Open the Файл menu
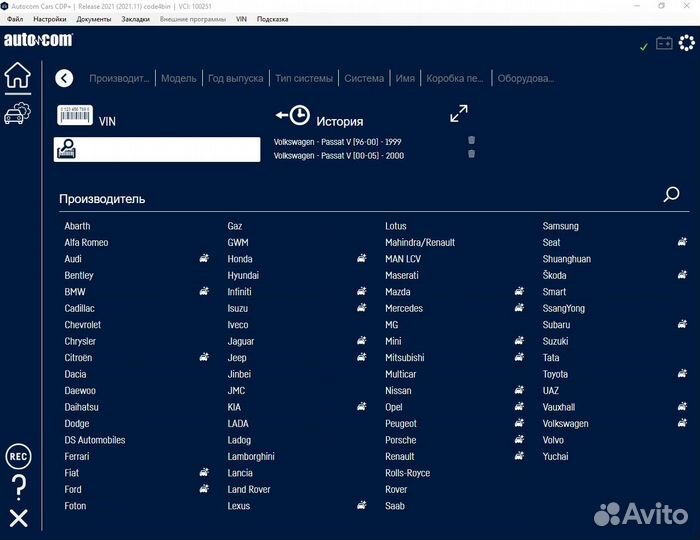Image resolution: width=700 pixels, height=540 pixels. 15,19
